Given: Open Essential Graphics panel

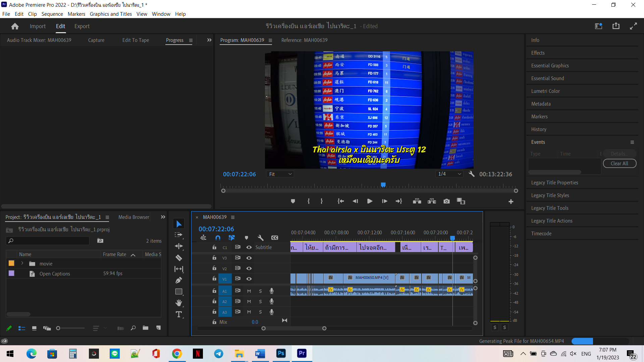Looking at the screenshot, I should click(550, 65).
